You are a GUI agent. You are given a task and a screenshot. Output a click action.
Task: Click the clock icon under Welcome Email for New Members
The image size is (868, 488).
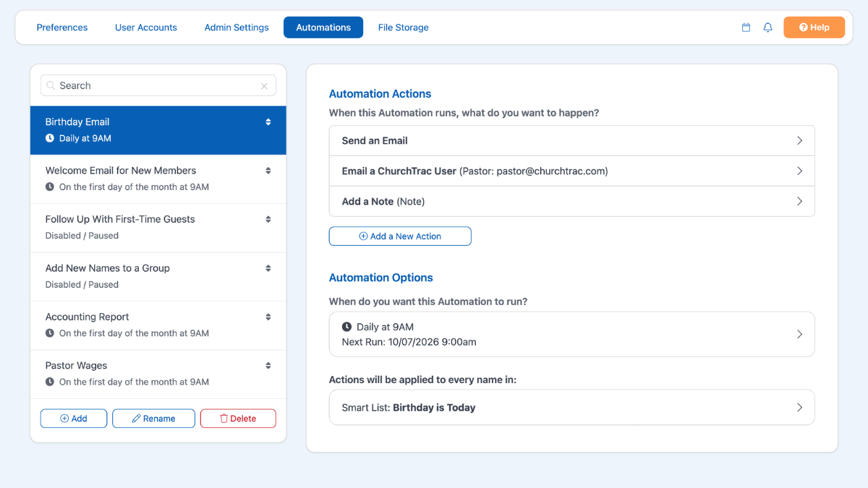[x=50, y=187]
